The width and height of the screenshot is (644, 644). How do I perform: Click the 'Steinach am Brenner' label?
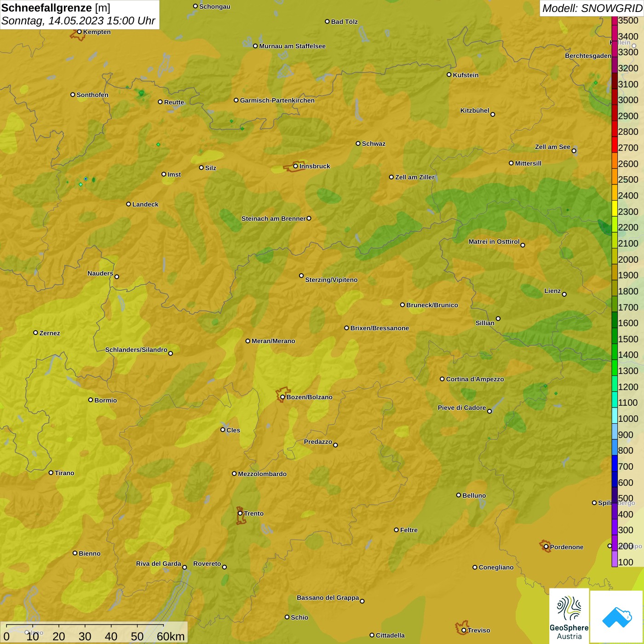[x=274, y=218]
